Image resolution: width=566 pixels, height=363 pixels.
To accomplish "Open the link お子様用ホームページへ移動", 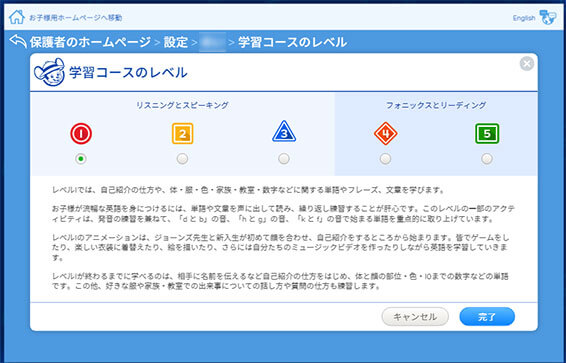I will [x=75, y=18].
